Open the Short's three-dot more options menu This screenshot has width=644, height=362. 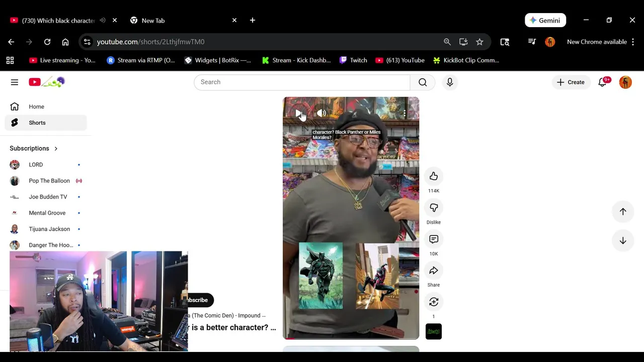click(405, 113)
